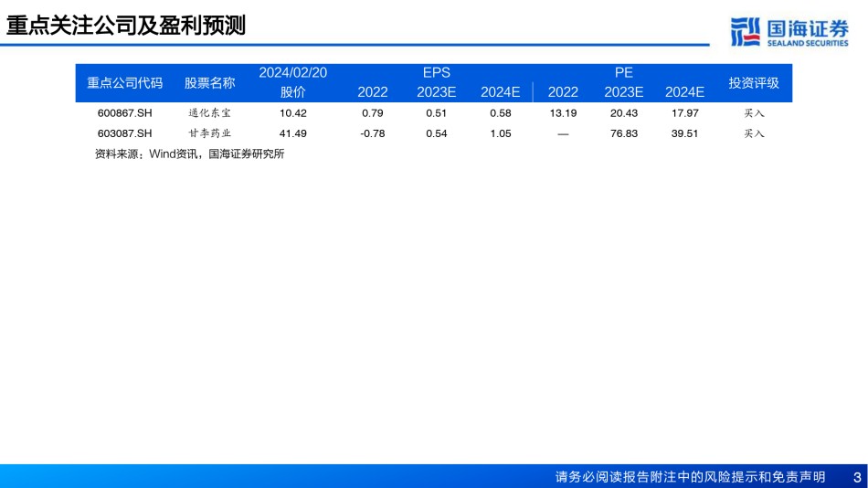The height and width of the screenshot is (488, 868).
Task: Select PE value 17.97
Action: point(684,113)
